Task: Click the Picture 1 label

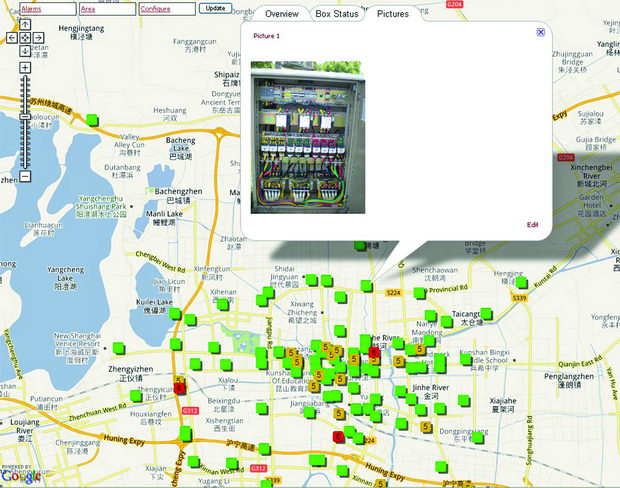Action: click(x=267, y=36)
